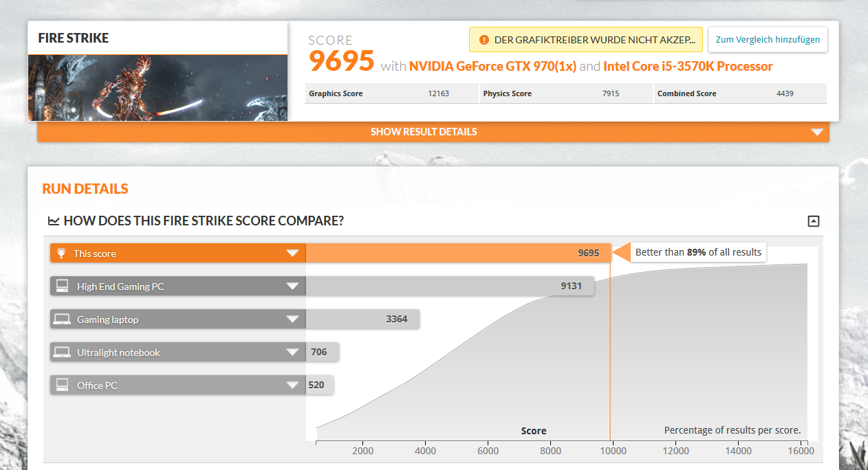
Task: Open the Office PC dropdown arrow
Action: pos(292,385)
